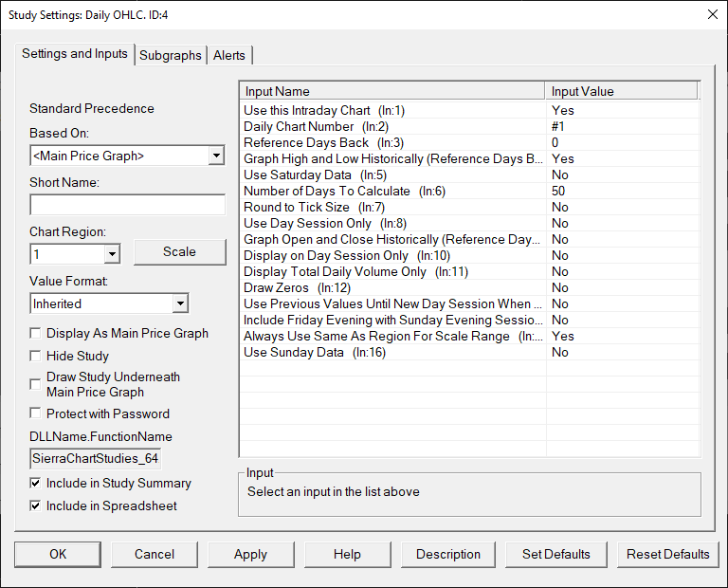Viewport: 728px width, 588px height.
Task: Click the Input Value column header
Action: (621, 91)
